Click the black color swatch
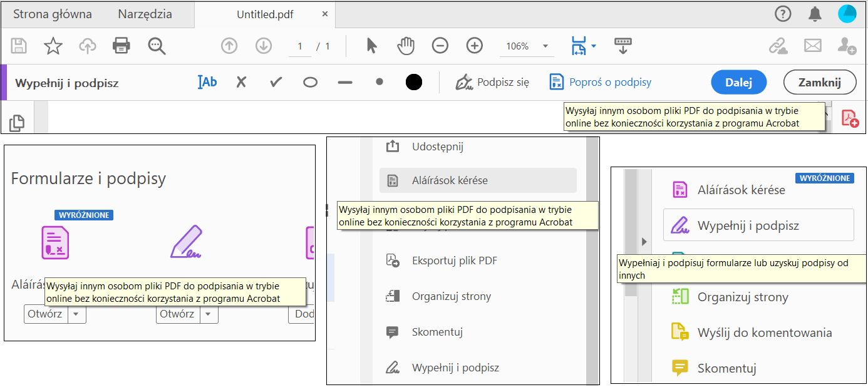Viewport: 868px width, 392px height. [x=413, y=81]
